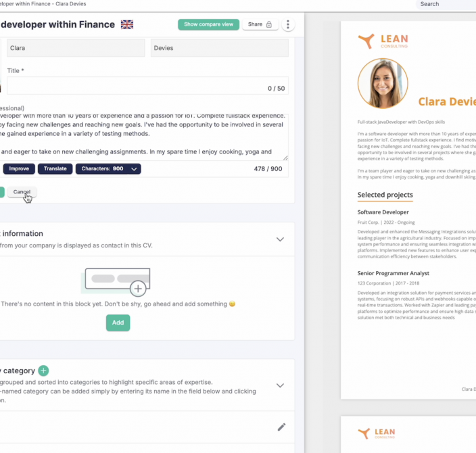This screenshot has height=453, width=476.
Task: Cancel editing the summary
Action: coord(22,192)
